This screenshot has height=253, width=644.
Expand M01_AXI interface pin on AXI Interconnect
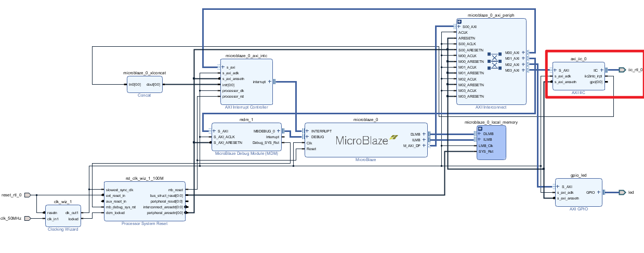pyautogui.click(x=523, y=59)
